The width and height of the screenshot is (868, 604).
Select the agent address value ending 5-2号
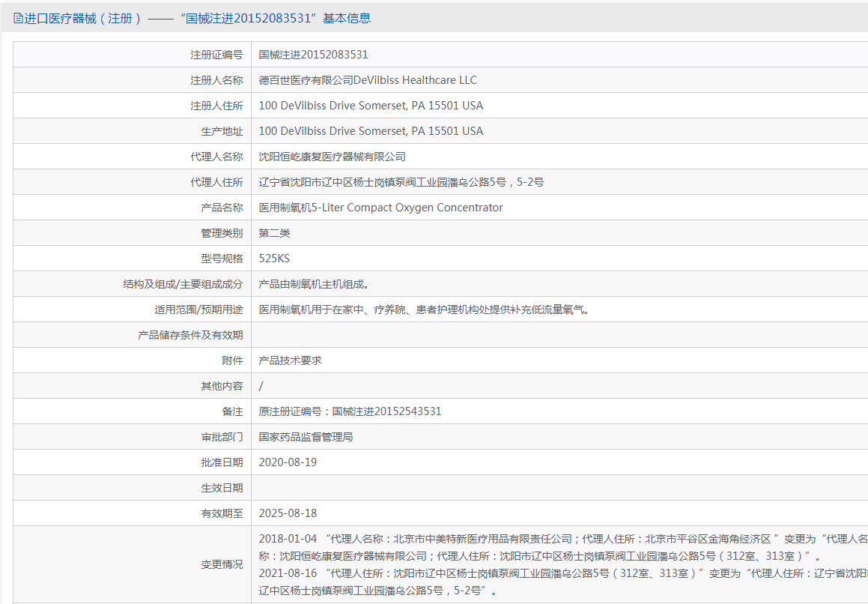coord(401,182)
